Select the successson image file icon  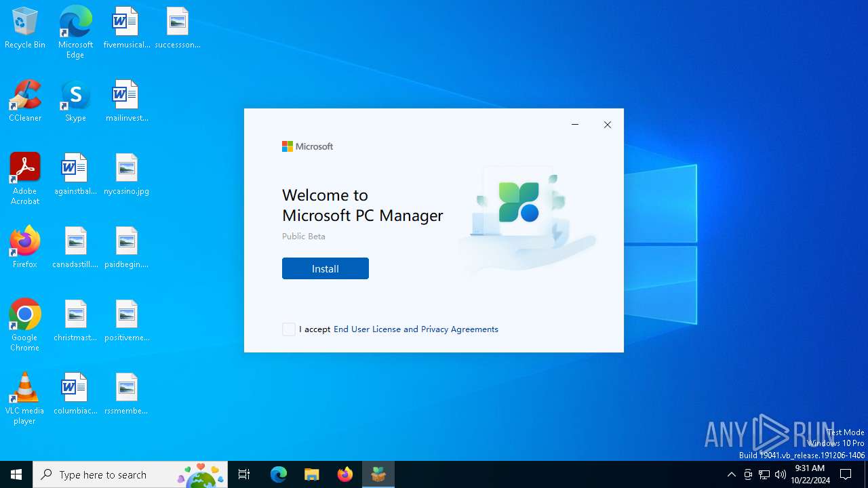click(178, 28)
